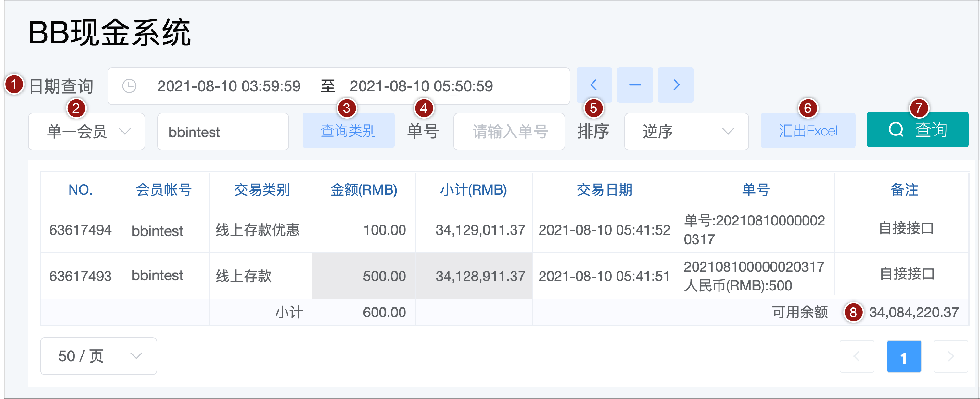Click the magnifier icon on 查询 button
The height and width of the screenshot is (399, 980).
pyautogui.click(x=896, y=130)
